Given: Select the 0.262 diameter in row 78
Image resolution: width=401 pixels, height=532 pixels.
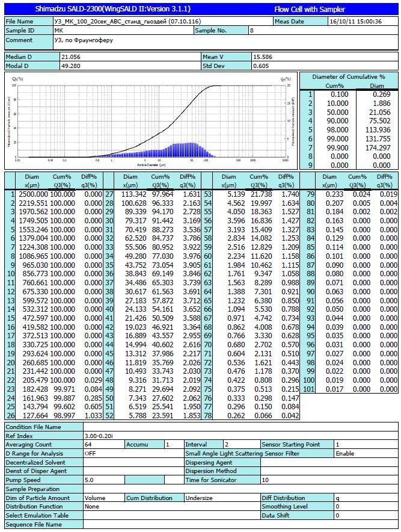Looking at the screenshot, I should pos(236,416).
